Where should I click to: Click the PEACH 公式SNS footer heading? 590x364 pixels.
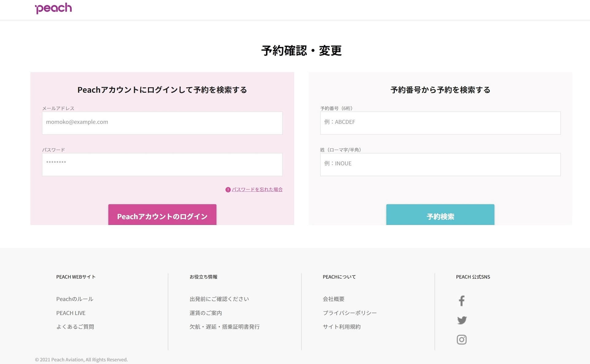click(473, 277)
